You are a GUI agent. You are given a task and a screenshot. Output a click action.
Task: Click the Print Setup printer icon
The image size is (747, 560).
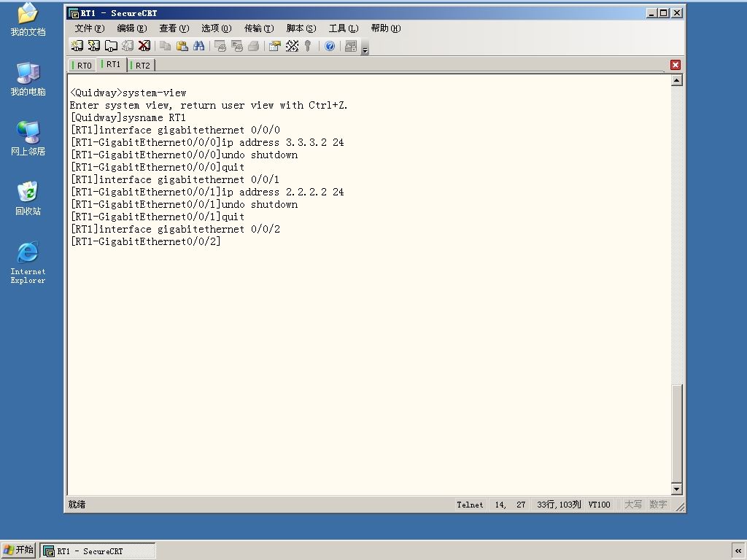point(253,46)
